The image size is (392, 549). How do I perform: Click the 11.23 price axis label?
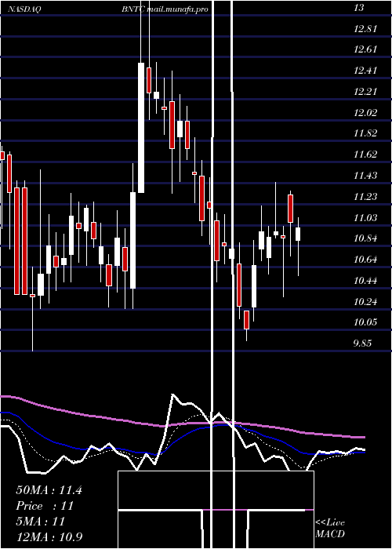365,197
